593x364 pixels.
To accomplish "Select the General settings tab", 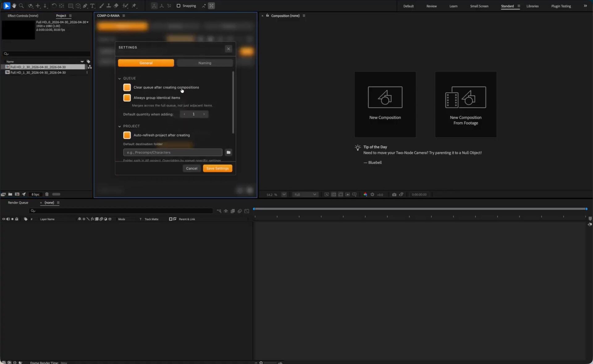I will point(146,63).
